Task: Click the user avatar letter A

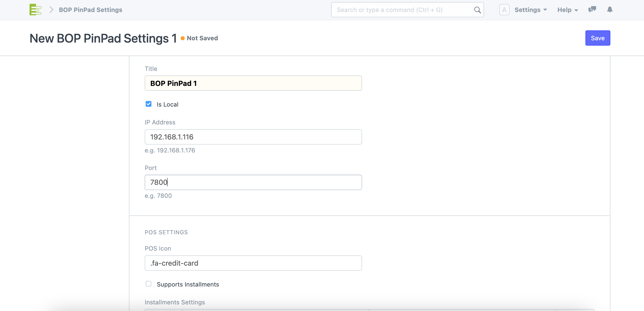Action: tap(504, 10)
